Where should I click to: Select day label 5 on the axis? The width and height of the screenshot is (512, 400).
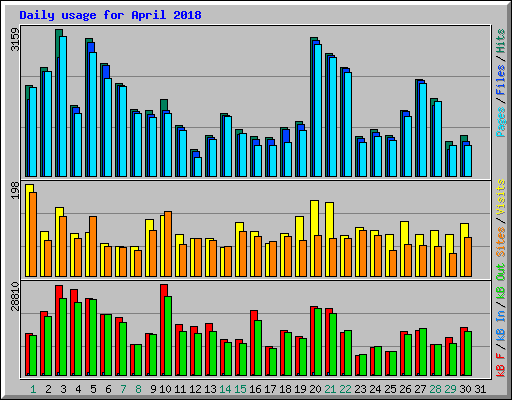coord(93,389)
